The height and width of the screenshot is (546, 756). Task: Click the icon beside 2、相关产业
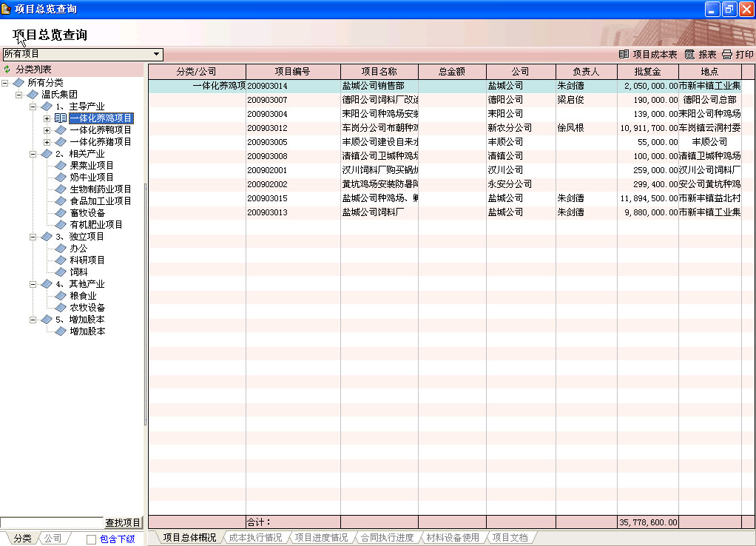pyautogui.click(x=47, y=154)
